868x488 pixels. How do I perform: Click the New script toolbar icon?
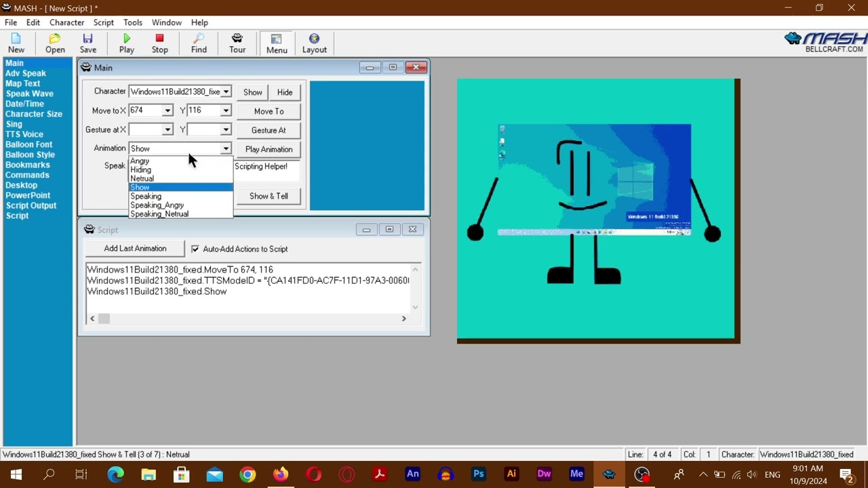click(x=16, y=43)
